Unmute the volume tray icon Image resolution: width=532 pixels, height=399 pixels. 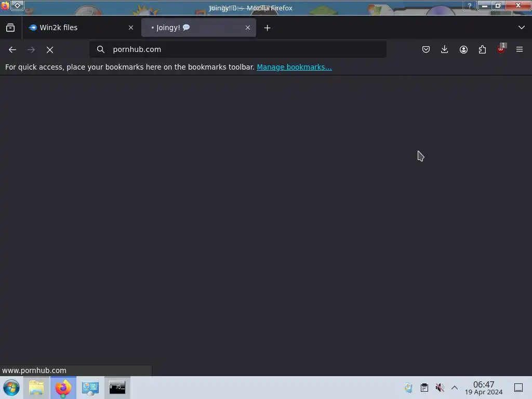pyautogui.click(x=440, y=388)
